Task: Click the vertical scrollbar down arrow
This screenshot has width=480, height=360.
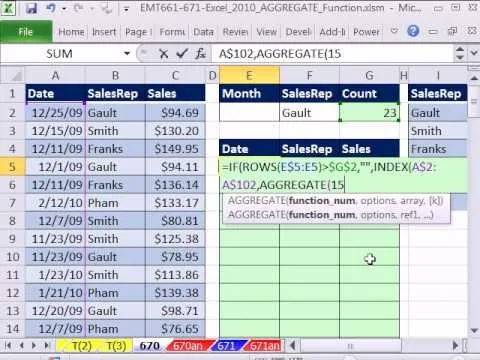Action: click(474, 330)
